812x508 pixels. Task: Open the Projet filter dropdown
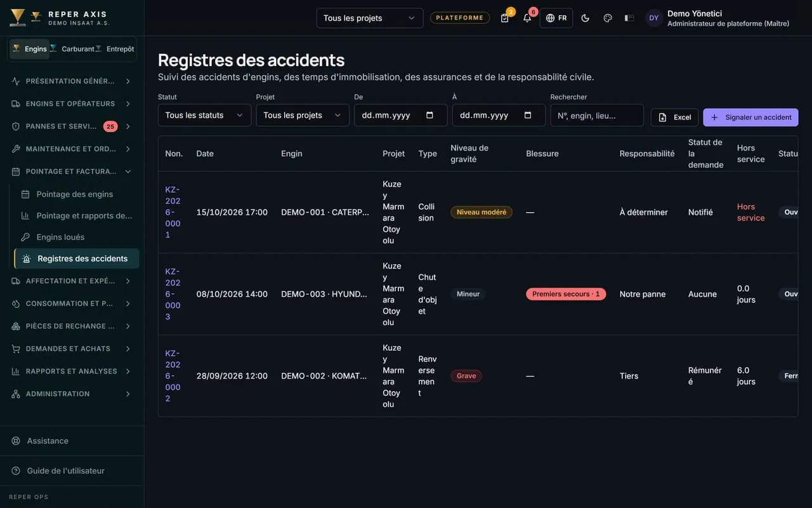(x=303, y=115)
